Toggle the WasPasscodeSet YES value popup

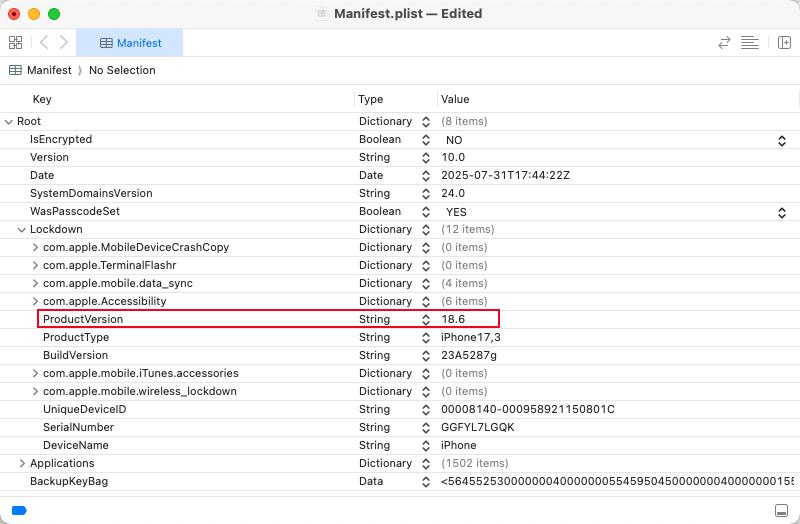[x=782, y=212]
